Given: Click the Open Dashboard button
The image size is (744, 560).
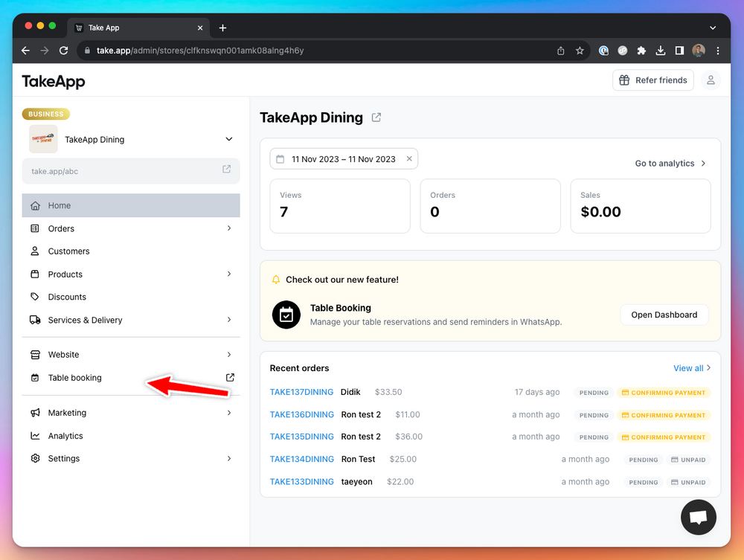Looking at the screenshot, I should point(664,315).
